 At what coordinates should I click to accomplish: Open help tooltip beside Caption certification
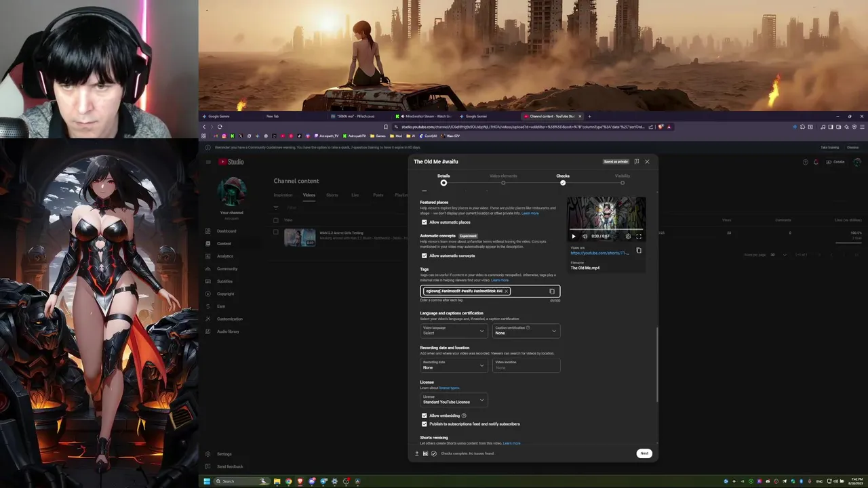pyautogui.click(x=528, y=327)
